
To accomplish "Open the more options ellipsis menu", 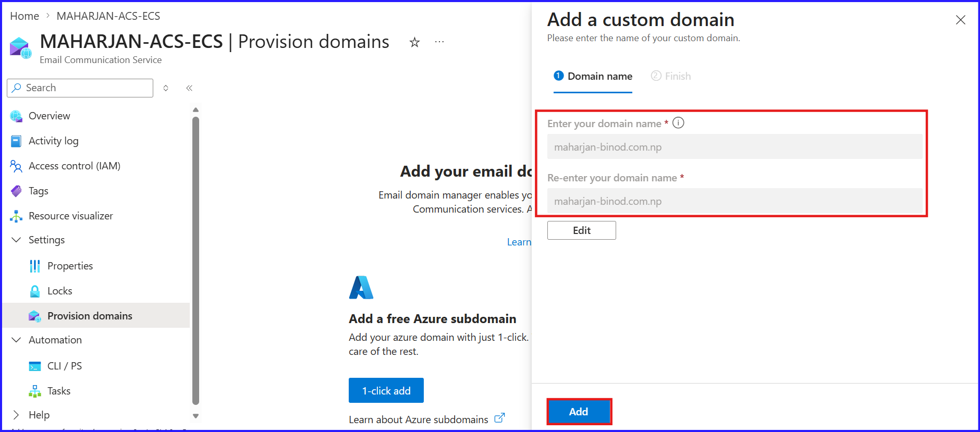I will (439, 42).
